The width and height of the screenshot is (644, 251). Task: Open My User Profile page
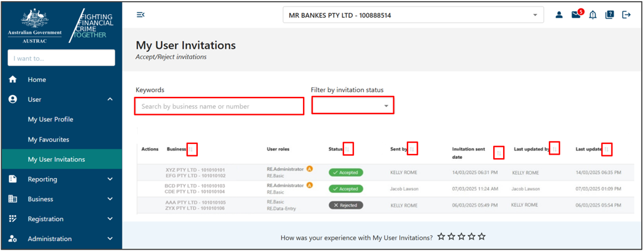click(x=50, y=120)
